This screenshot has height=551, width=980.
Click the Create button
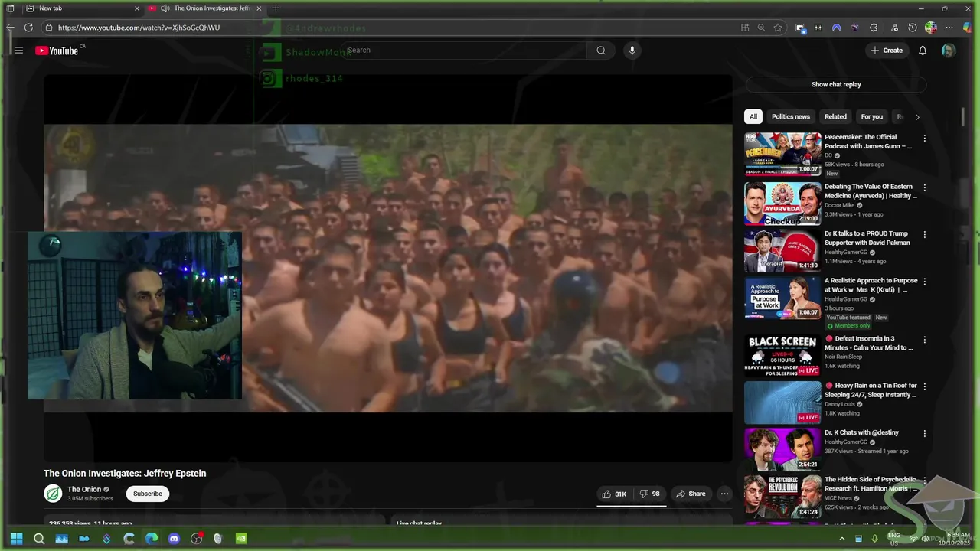[887, 51]
